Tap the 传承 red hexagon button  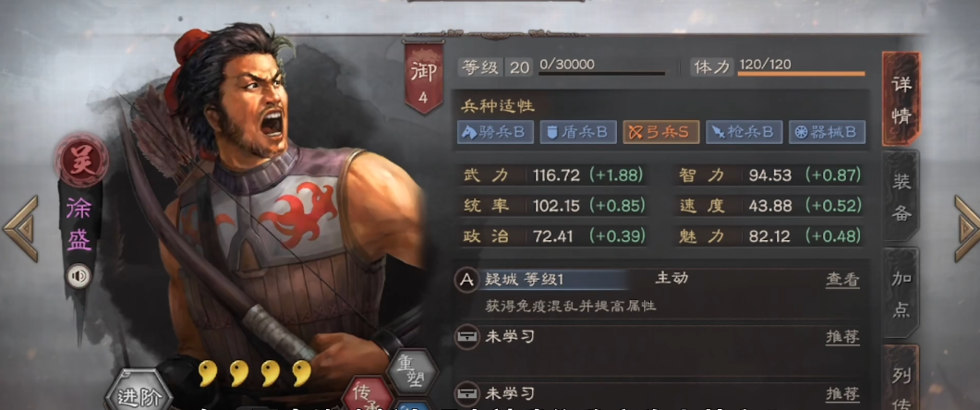point(369,393)
